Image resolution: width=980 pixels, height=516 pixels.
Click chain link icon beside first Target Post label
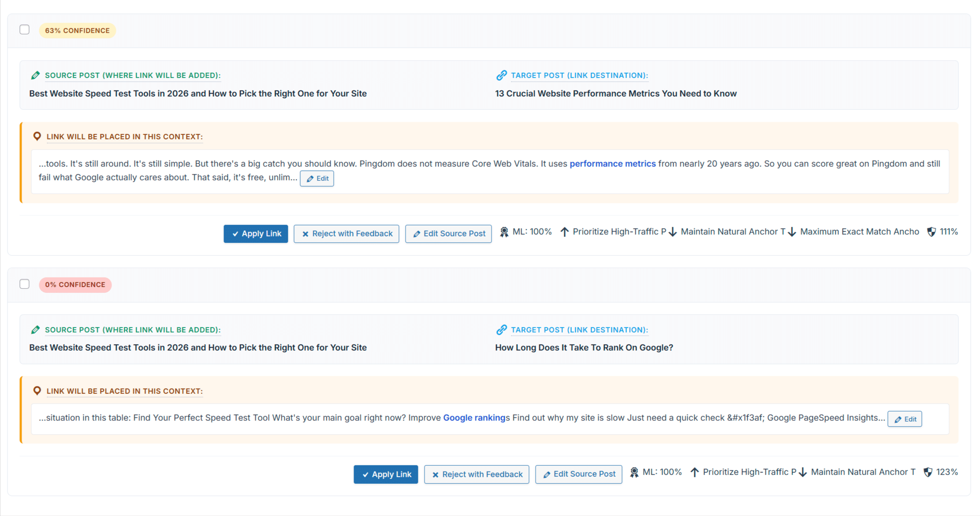click(501, 75)
